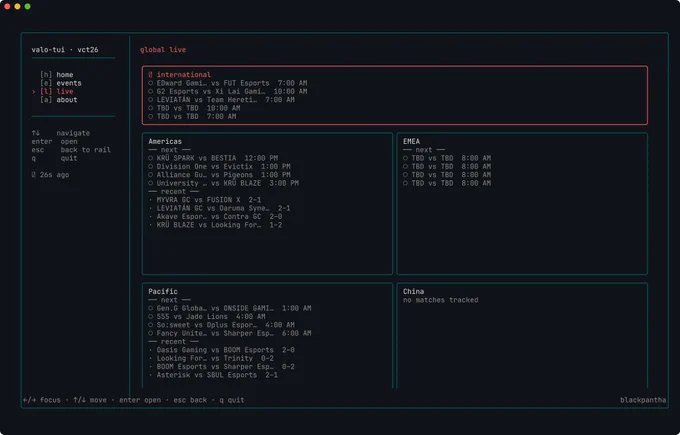Click the refresh glyph beside 26s ago

tap(33, 175)
